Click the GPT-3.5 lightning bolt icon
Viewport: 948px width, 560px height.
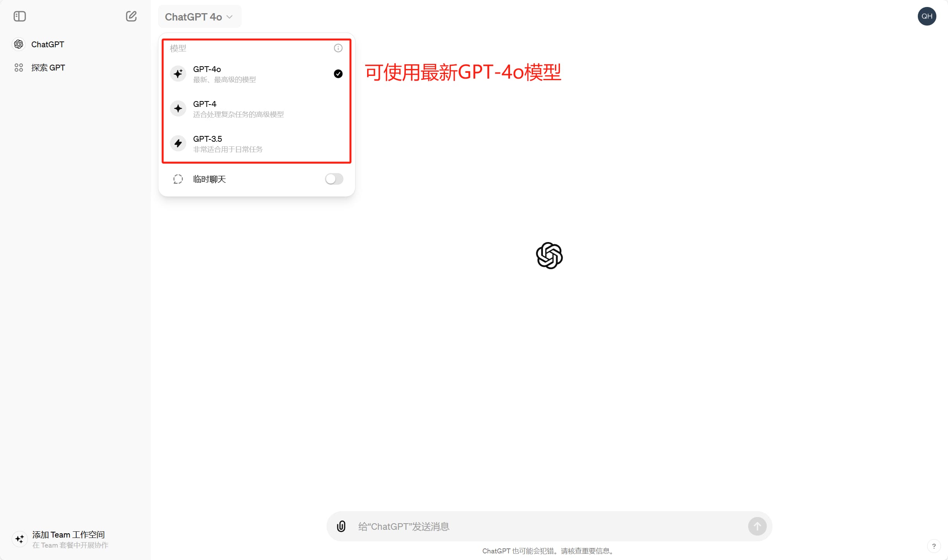[x=178, y=143]
